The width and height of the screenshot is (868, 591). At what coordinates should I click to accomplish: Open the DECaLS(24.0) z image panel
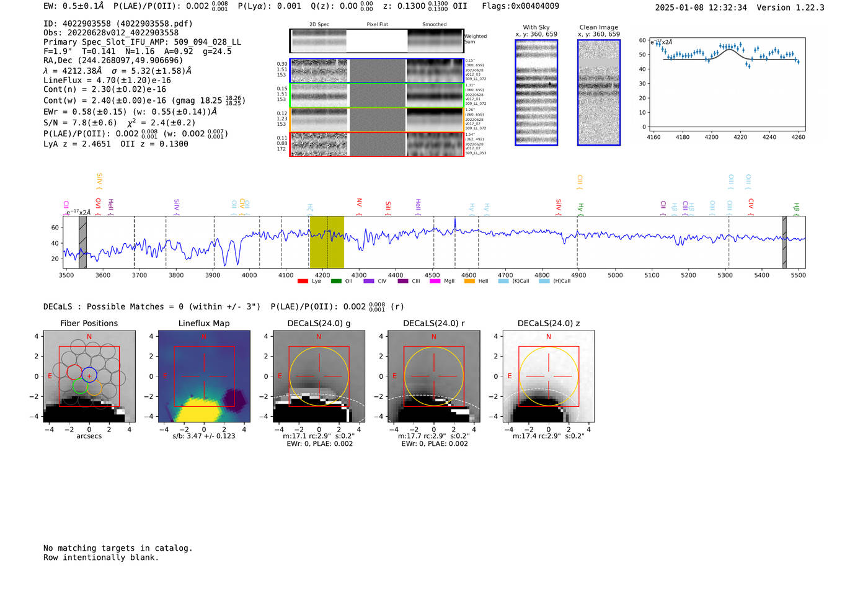tap(549, 376)
